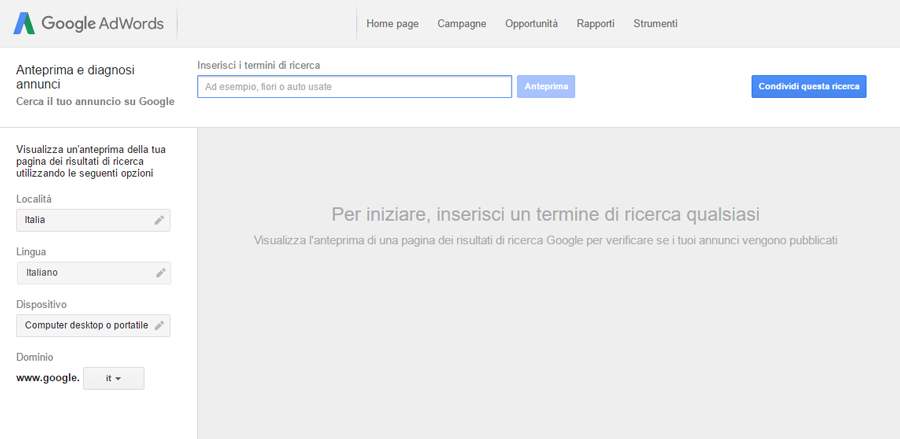The image size is (900, 439).
Task: Click 'Per iniziare, inserisci un termine' heading
Action: coord(546,215)
